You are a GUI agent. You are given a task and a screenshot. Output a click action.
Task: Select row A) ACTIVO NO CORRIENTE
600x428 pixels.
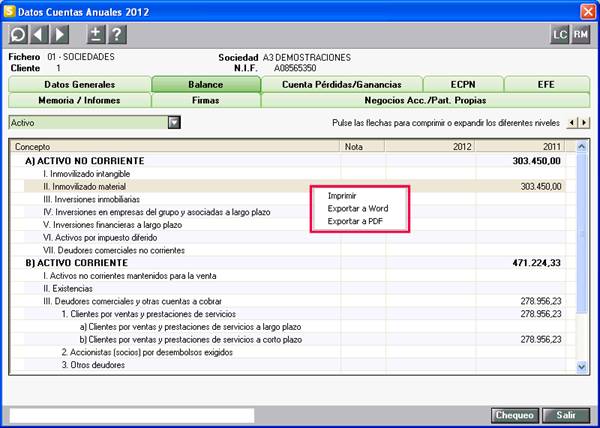pyautogui.click(x=295, y=161)
